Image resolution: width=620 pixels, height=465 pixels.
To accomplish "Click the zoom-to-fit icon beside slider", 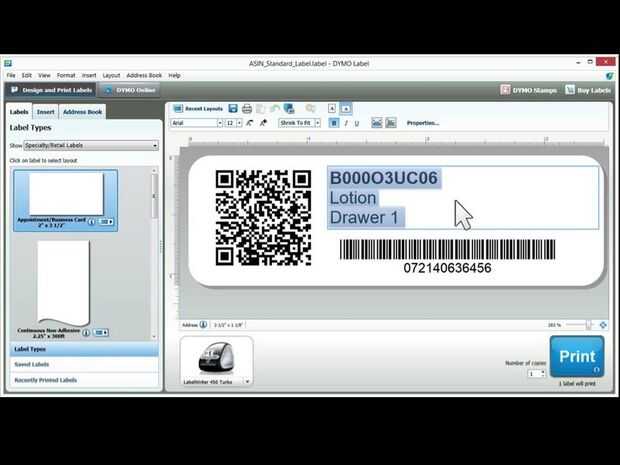I will click(x=603, y=325).
